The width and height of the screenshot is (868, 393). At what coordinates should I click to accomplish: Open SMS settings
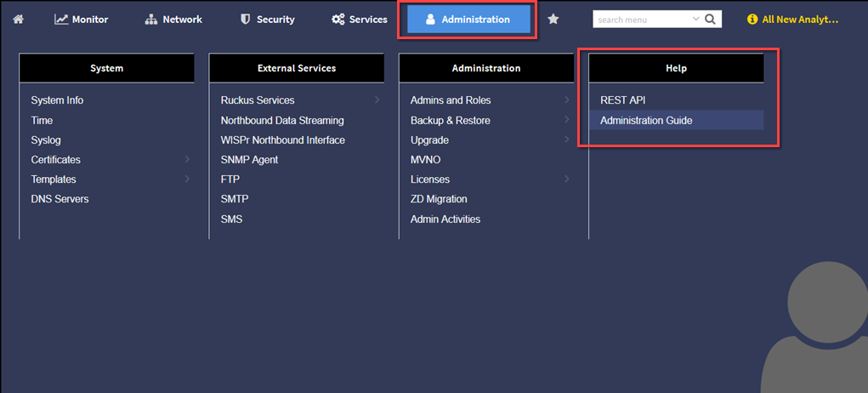click(x=231, y=219)
